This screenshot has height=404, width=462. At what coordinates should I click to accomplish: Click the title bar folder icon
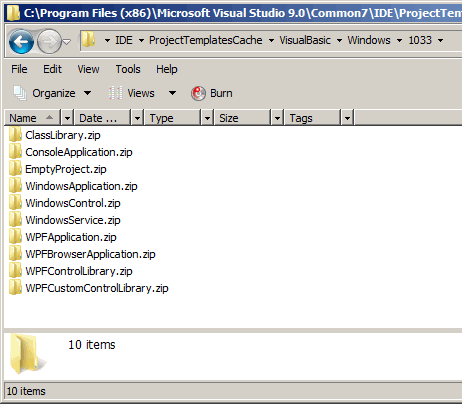pyautogui.click(x=13, y=13)
